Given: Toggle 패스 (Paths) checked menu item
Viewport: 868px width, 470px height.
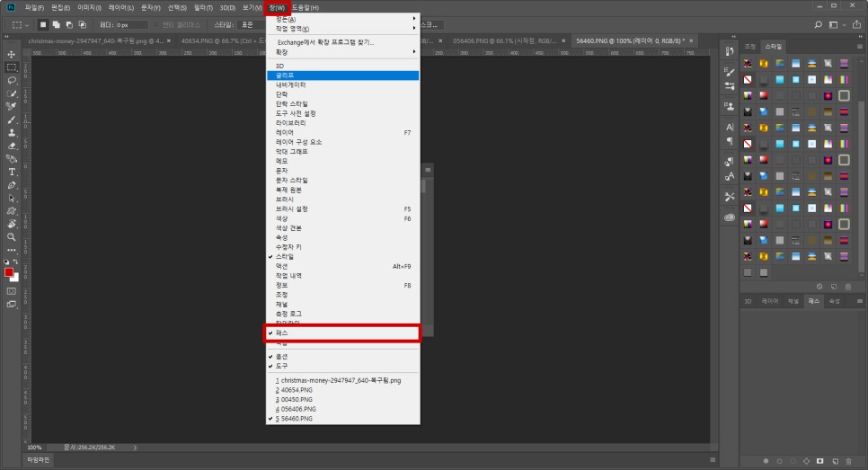Looking at the screenshot, I should click(342, 333).
